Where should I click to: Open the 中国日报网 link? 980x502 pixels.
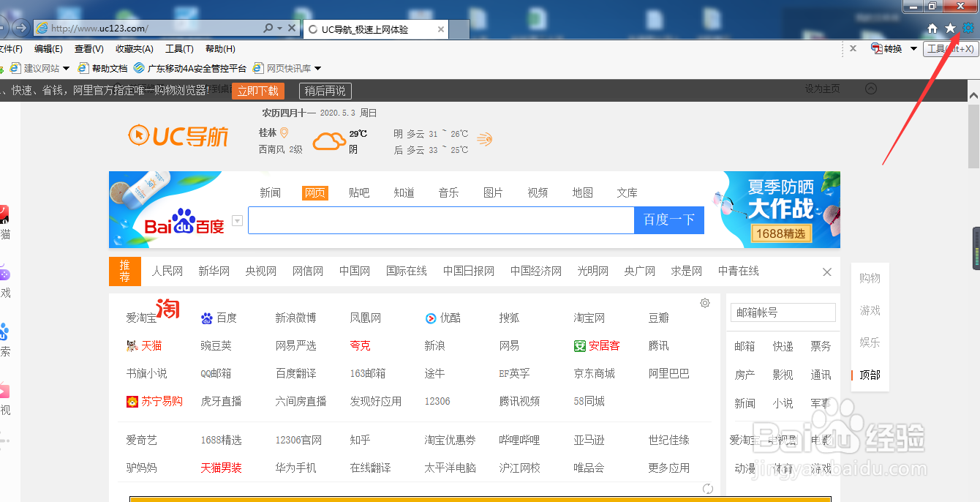pyautogui.click(x=469, y=271)
